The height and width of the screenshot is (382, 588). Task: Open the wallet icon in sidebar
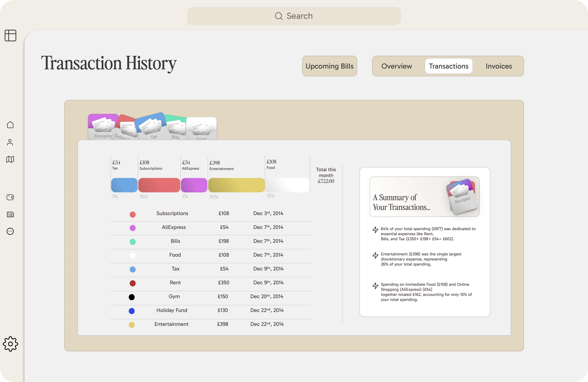click(10, 197)
